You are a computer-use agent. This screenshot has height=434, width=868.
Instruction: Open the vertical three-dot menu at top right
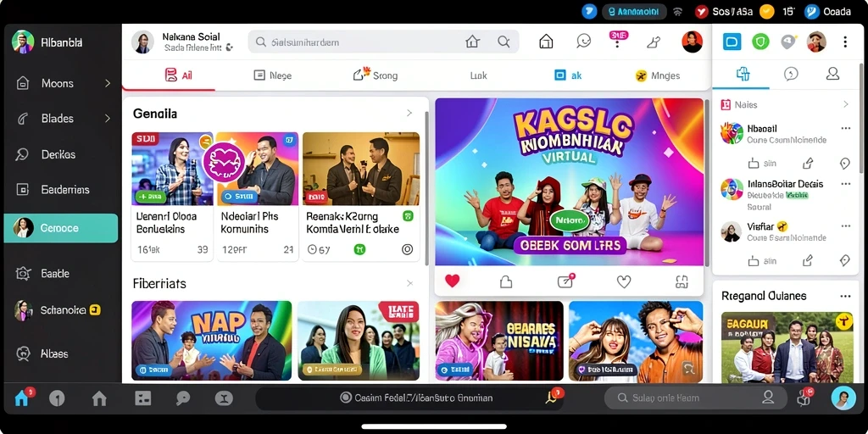pyautogui.click(x=845, y=42)
